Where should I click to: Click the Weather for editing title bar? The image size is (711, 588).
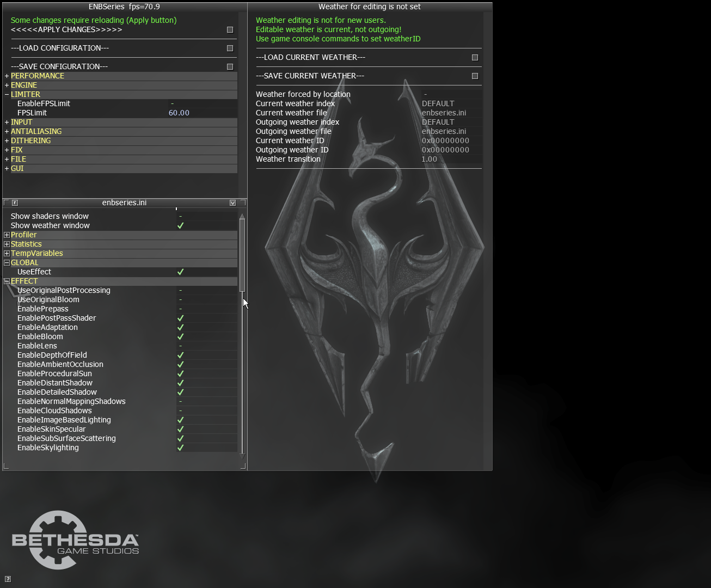point(370,7)
